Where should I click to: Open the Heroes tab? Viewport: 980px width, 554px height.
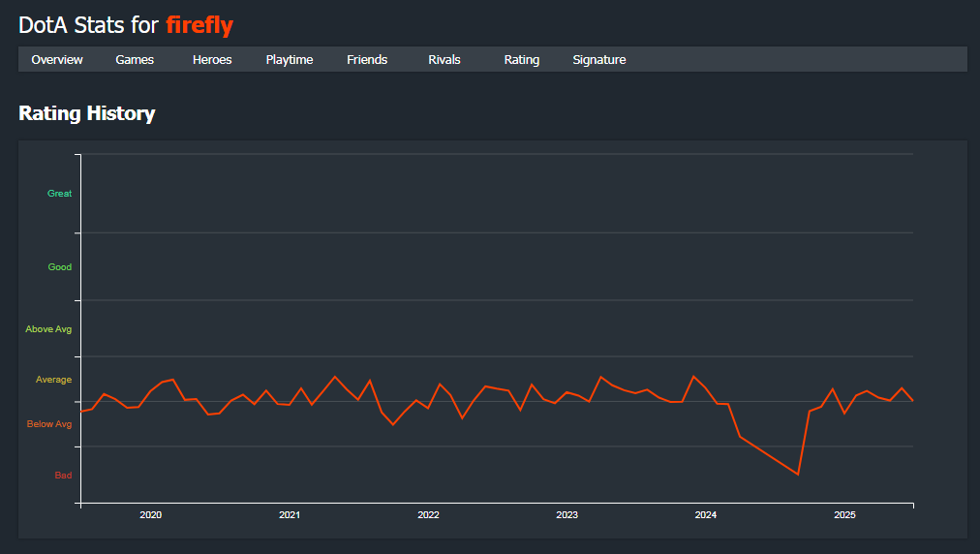point(212,59)
